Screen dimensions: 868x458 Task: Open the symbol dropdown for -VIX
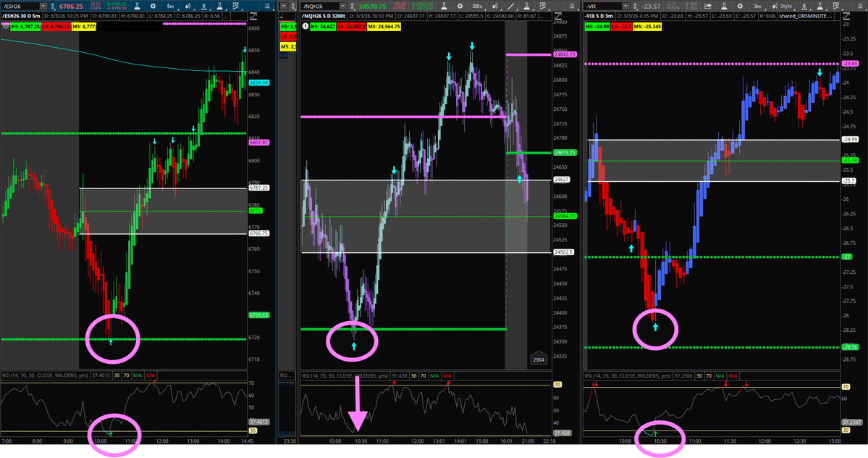pos(625,6)
